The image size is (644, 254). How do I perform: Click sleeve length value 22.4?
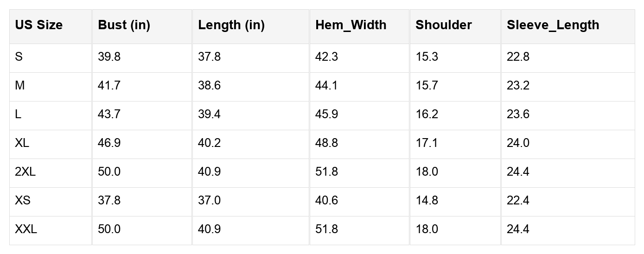[518, 201]
